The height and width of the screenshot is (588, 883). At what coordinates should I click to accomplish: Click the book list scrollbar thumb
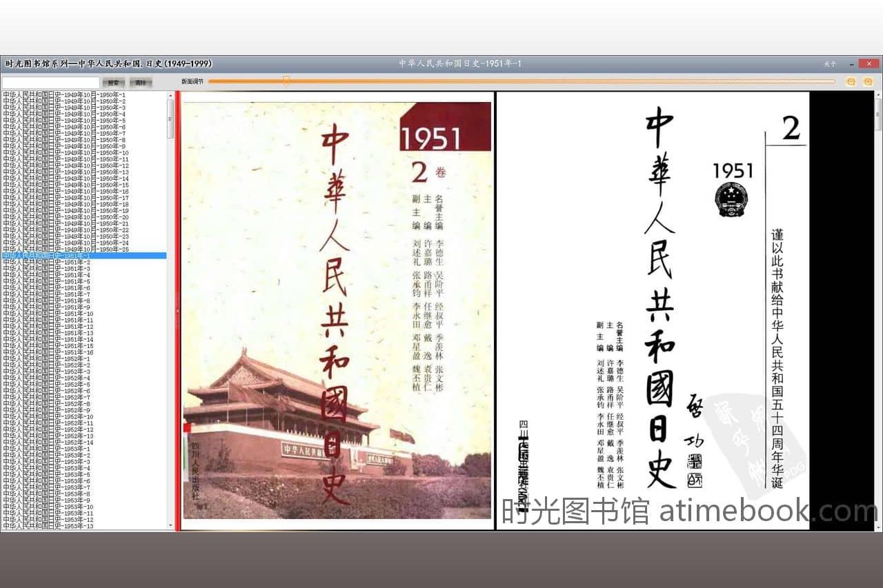(170, 119)
